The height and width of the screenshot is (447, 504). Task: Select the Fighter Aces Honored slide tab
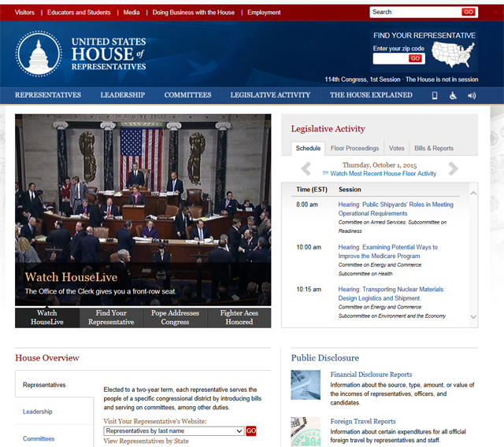[x=239, y=318]
